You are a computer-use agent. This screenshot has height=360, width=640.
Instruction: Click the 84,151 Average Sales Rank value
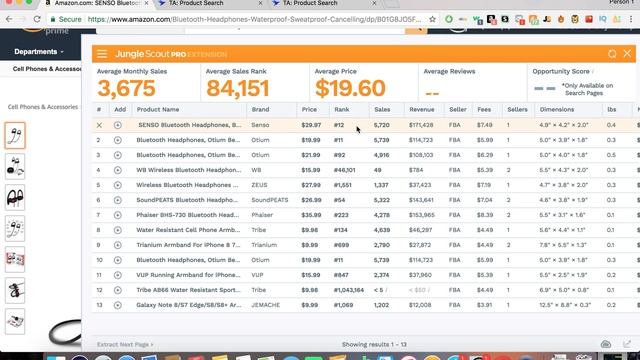click(238, 88)
